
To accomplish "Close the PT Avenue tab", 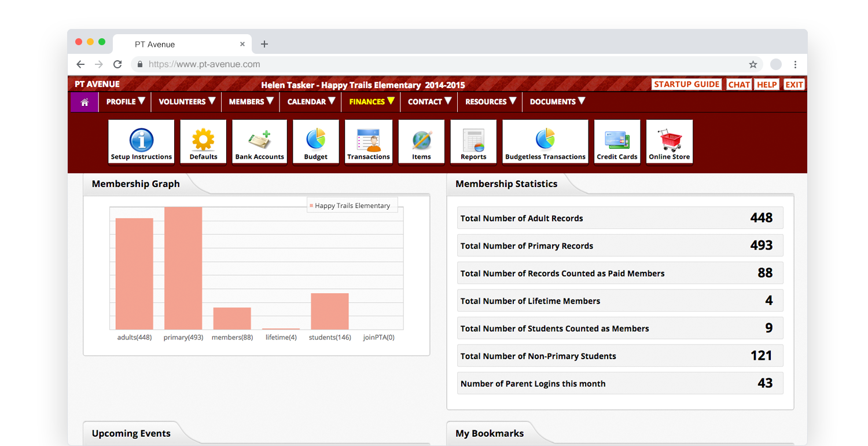I will (242, 44).
